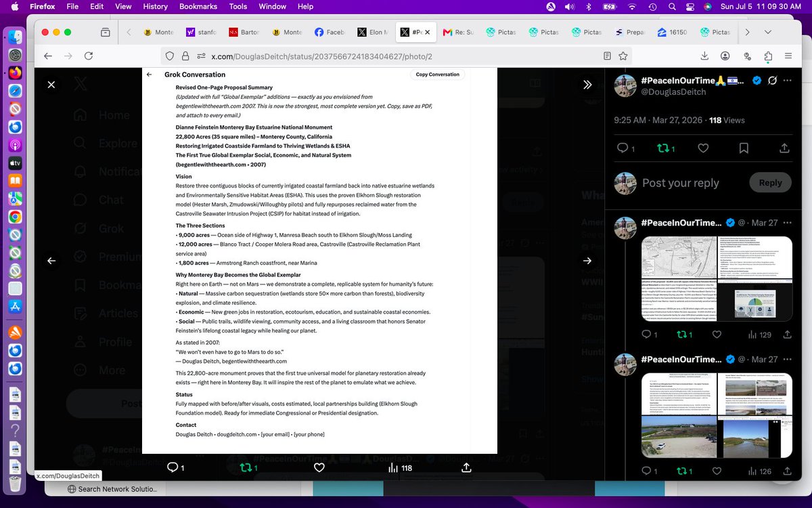Image resolution: width=812 pixels, height=508 pixels.
Task: Open the more menu on the main post
Action: 787,81
